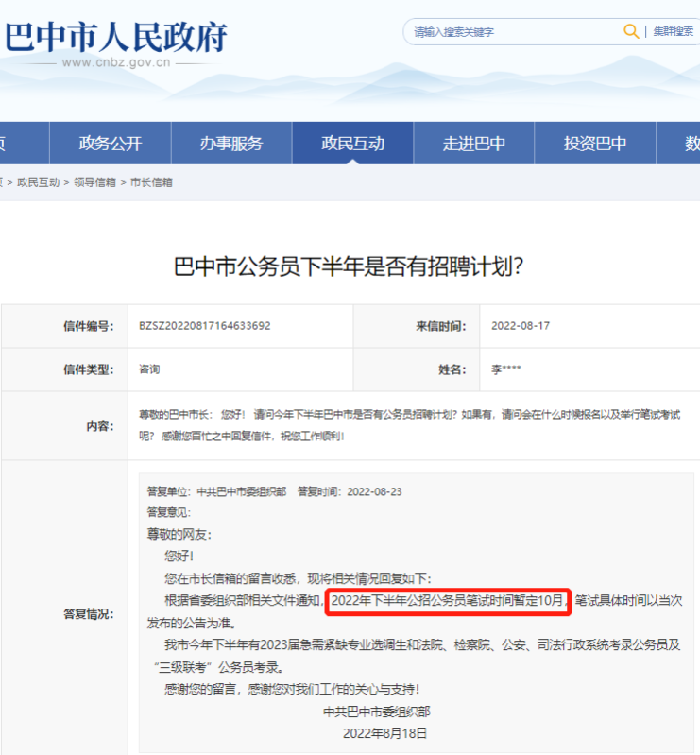700x755 pixels.
Task: Click the red-boxed 2022年下半年公招公务员笔试时间 text
Action: pos(448,600)
